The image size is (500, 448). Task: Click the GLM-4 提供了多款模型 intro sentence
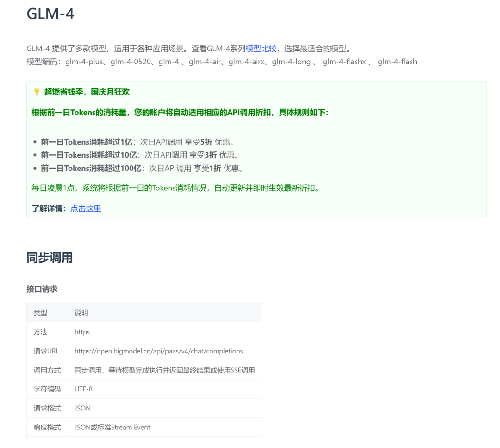[189, 49]
